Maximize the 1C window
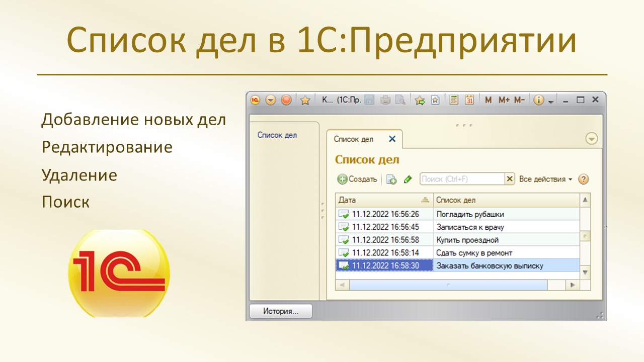Image resolution: width=644 pixels, height=362 pixels. [580, 100]
